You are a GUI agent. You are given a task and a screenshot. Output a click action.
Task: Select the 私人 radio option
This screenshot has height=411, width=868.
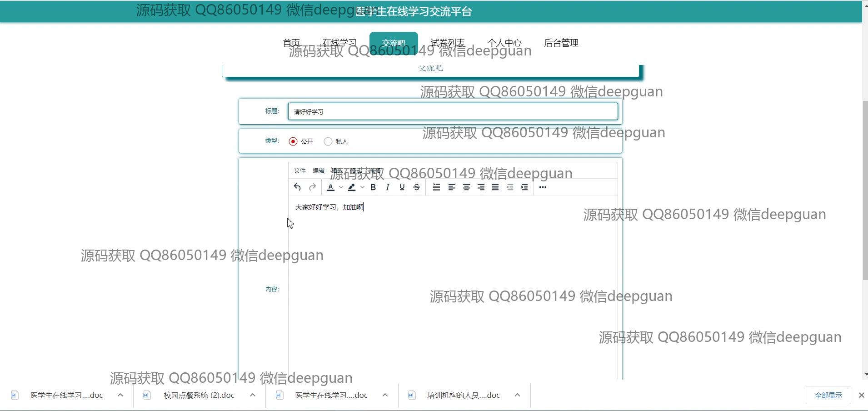click(x=328, y=141)
